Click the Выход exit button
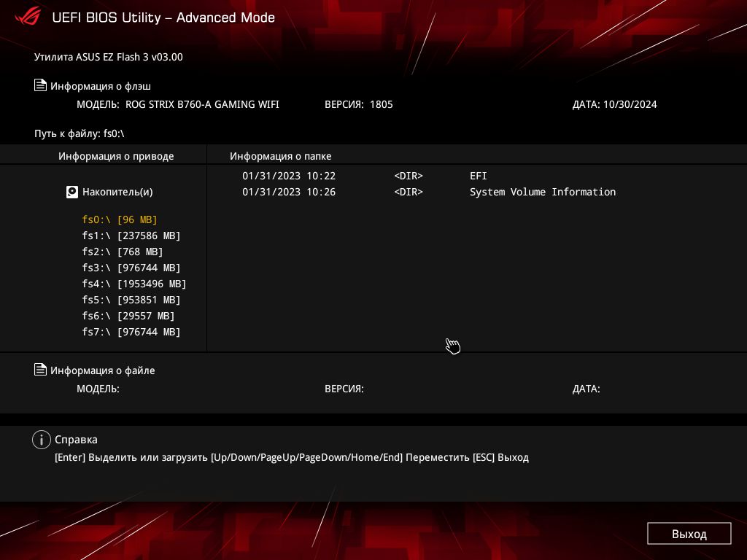The width and height of the screenshot is (747, 560). pyautogui.click(x=689, y=534)
